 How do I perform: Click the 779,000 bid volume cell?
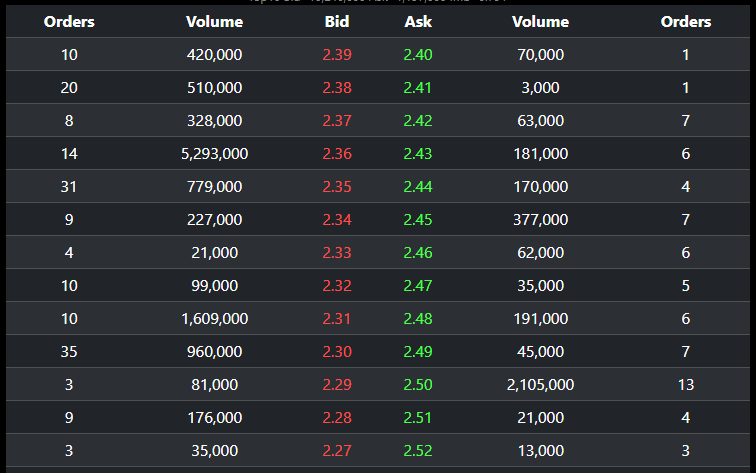click(214, 186)
